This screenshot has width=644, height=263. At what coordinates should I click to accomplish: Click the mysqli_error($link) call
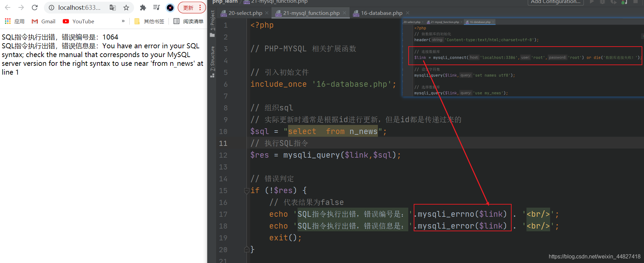462,226
